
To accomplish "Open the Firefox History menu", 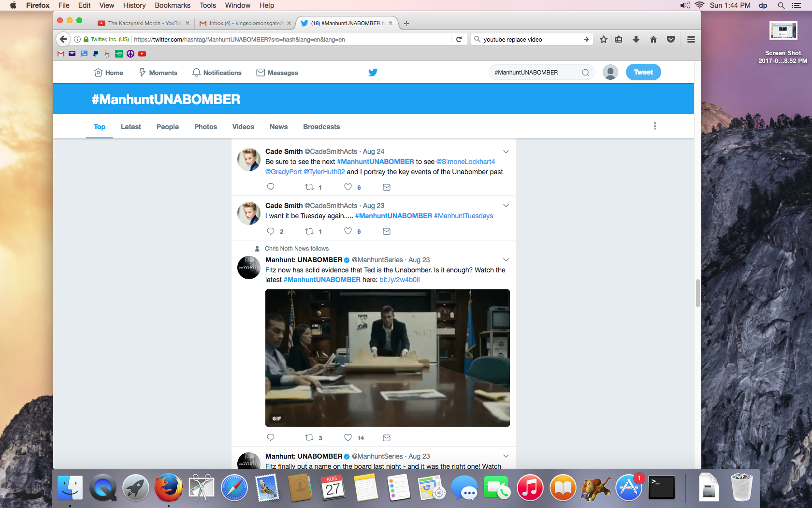I will click(134, 5).
